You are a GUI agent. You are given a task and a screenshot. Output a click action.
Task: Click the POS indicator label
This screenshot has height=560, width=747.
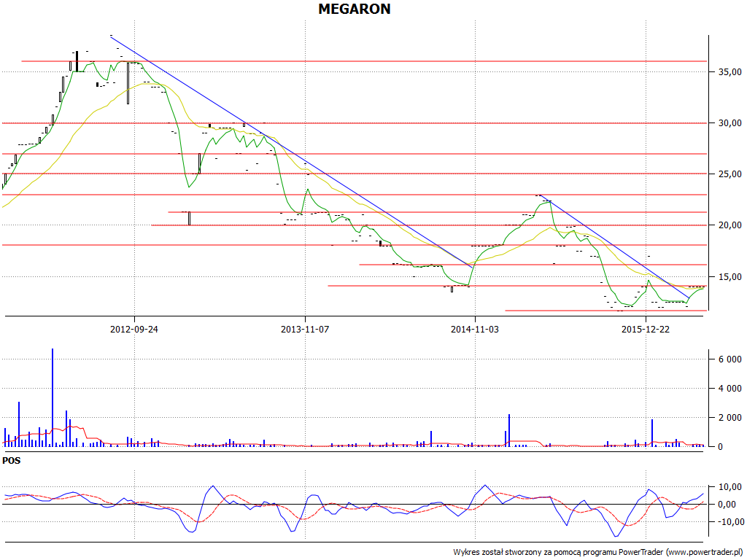point(12,461)
